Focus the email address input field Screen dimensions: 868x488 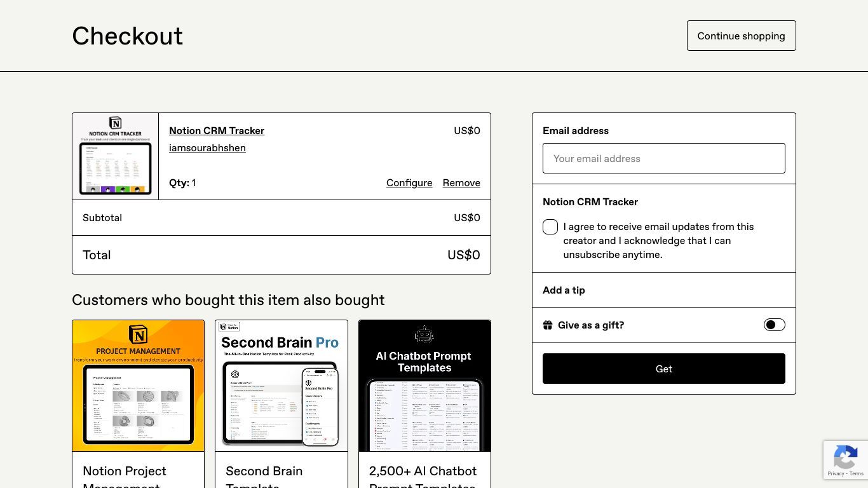coord(663,158)
